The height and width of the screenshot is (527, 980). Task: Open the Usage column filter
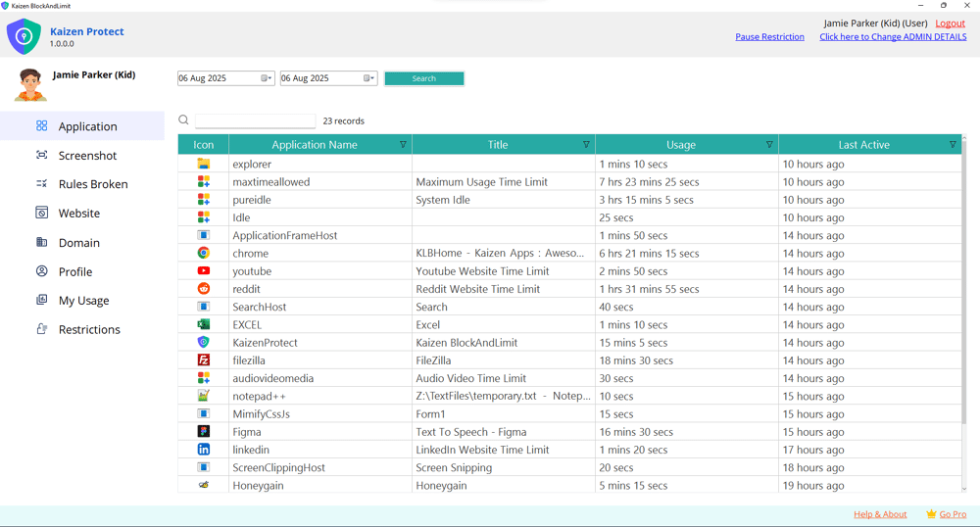pos(769,145)
